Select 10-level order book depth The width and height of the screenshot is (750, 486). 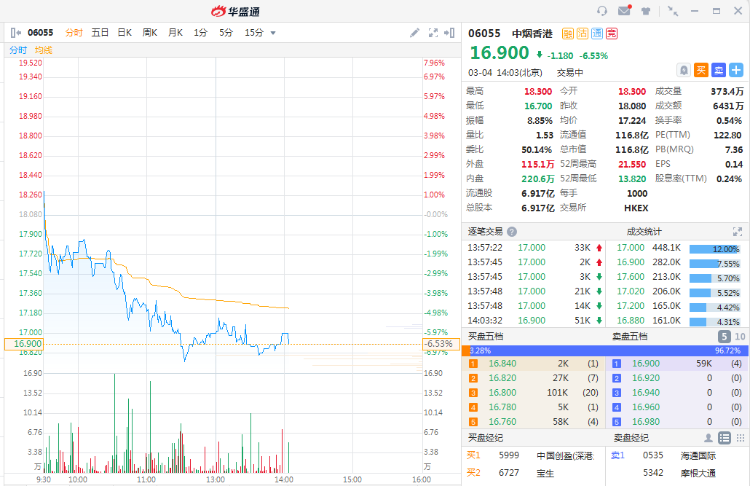740,336
